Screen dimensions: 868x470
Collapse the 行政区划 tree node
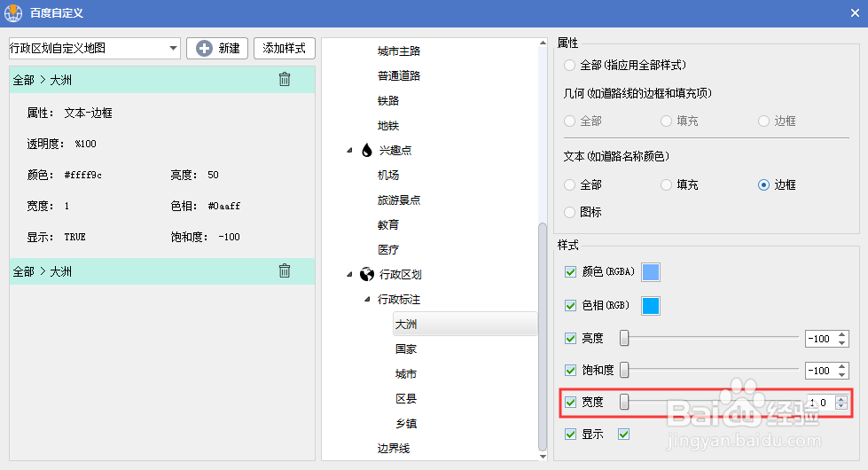349,274
